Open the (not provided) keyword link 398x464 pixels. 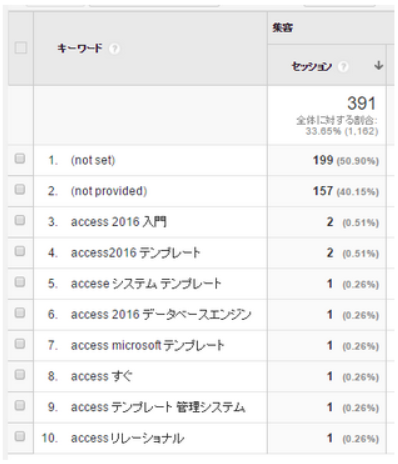[x=109, y=191]
